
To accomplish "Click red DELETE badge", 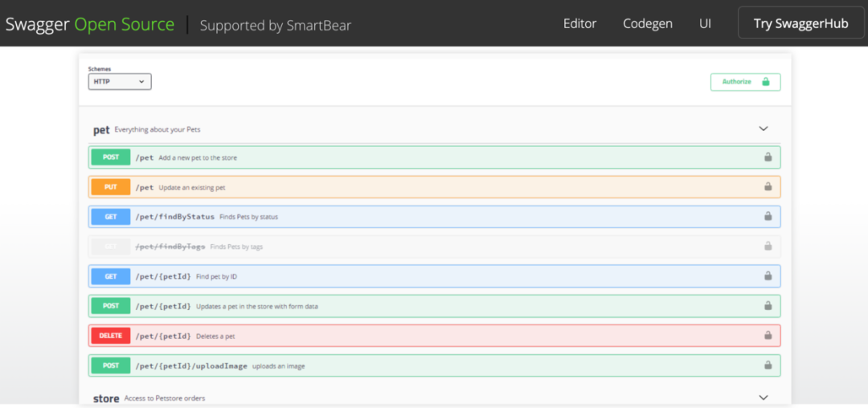I will 111,336.
